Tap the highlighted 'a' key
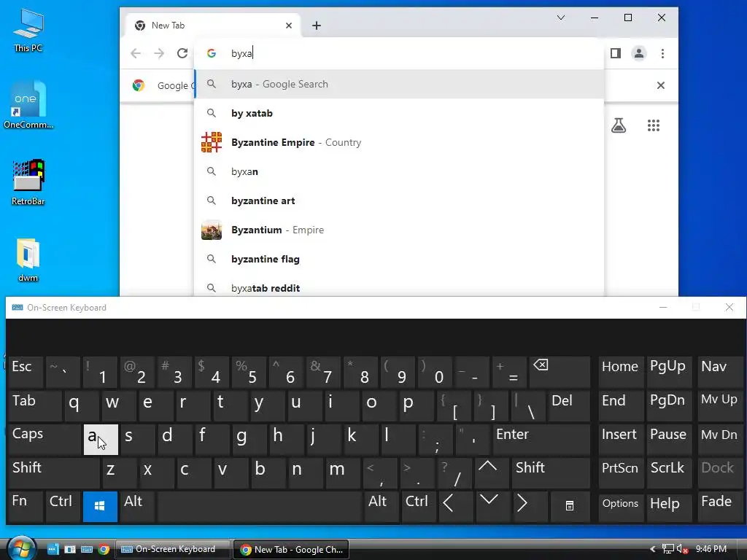Viewport: 747px width, 560px height. point(101,440)
